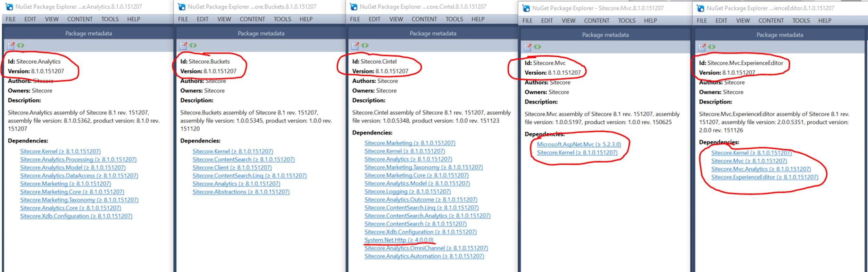Open Sitecore.Client dependency in Buckets window
This screenshot has width=868, height=272.
click(232, 167)
